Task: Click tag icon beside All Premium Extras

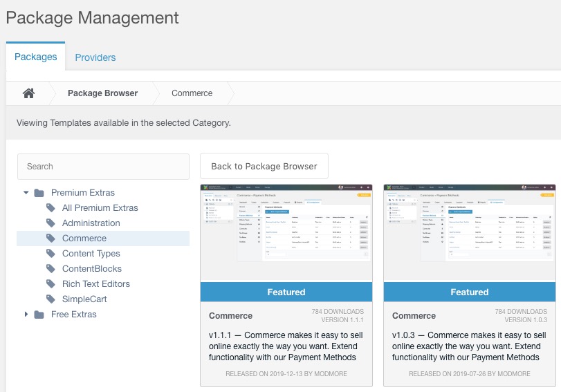Action: click(x=50, y=208)
